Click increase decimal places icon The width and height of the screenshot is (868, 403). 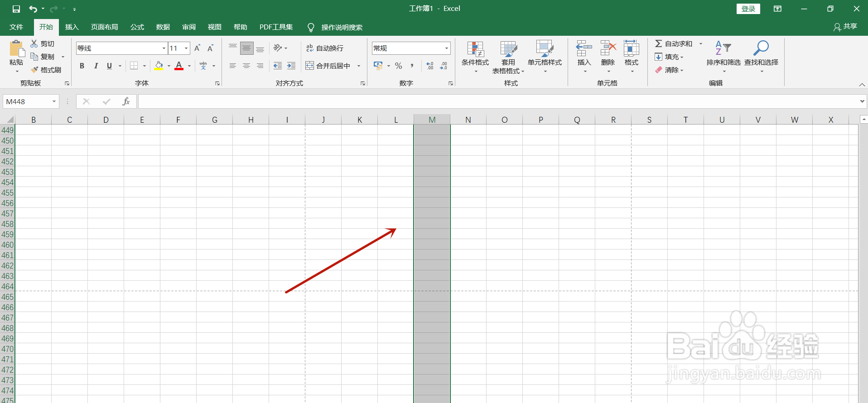coord(430,66)
